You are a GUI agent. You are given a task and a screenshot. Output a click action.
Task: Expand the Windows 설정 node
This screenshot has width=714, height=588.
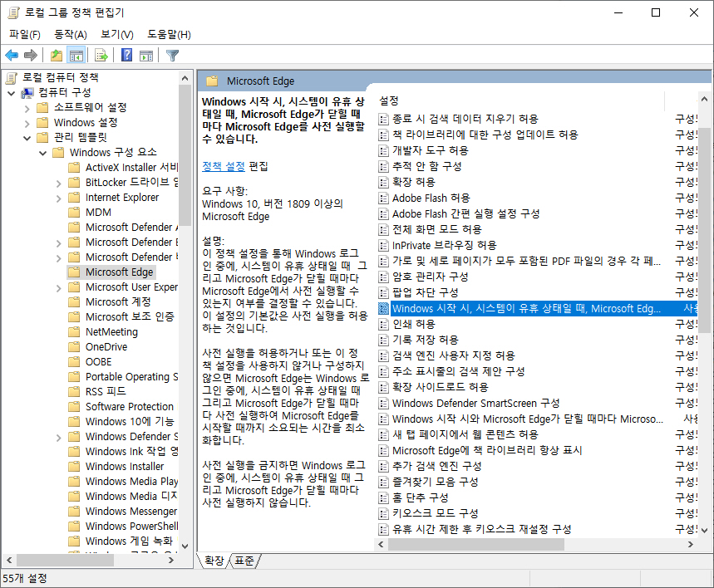point(27,124)
